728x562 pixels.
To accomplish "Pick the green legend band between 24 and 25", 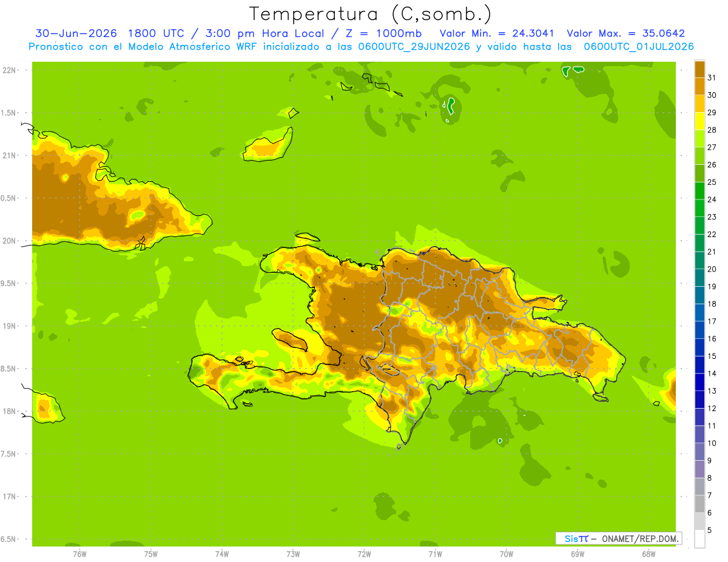I will coord(699,190).
